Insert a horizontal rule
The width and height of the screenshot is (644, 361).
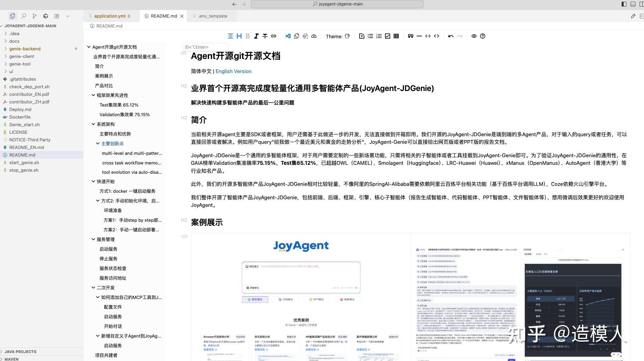419,36
